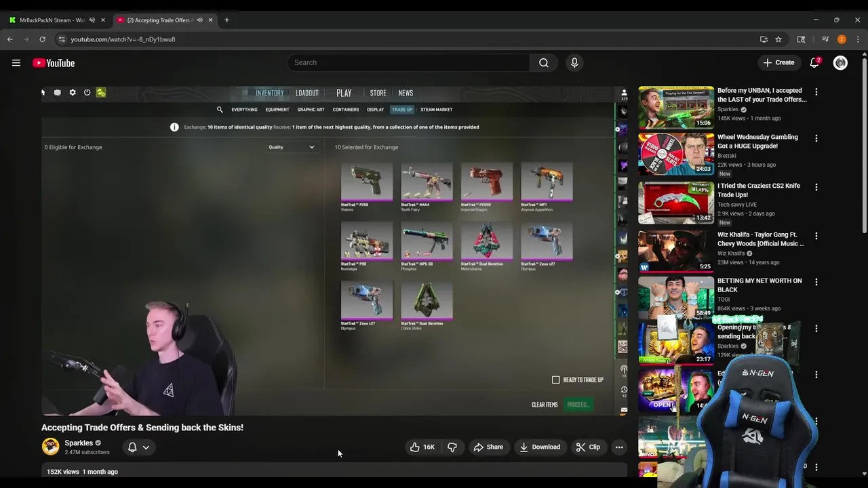Open menu for 'Wiz Khalifa - Taylor Gang' video
Viewport: 868px width, 488px height.
[x=816, y=236]
